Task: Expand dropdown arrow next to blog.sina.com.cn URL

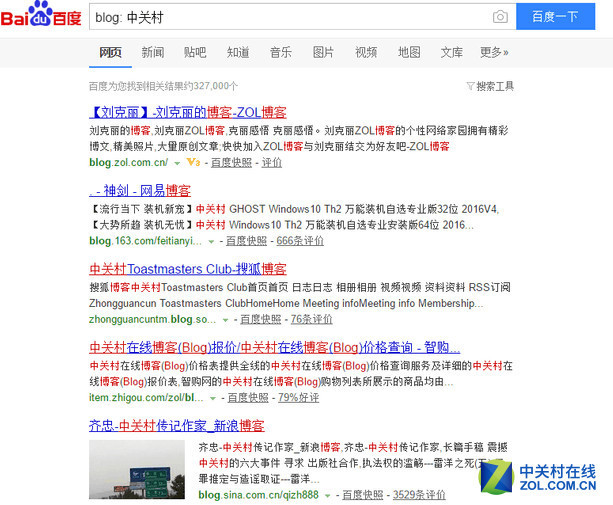Action: (x=328, y=496)
